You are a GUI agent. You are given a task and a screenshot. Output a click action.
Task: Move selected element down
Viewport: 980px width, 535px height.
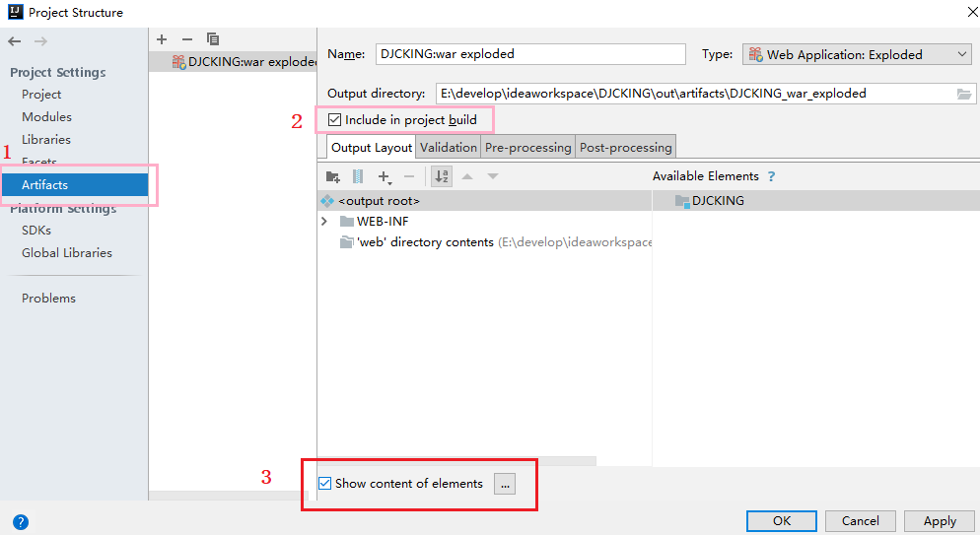(493, 176)
